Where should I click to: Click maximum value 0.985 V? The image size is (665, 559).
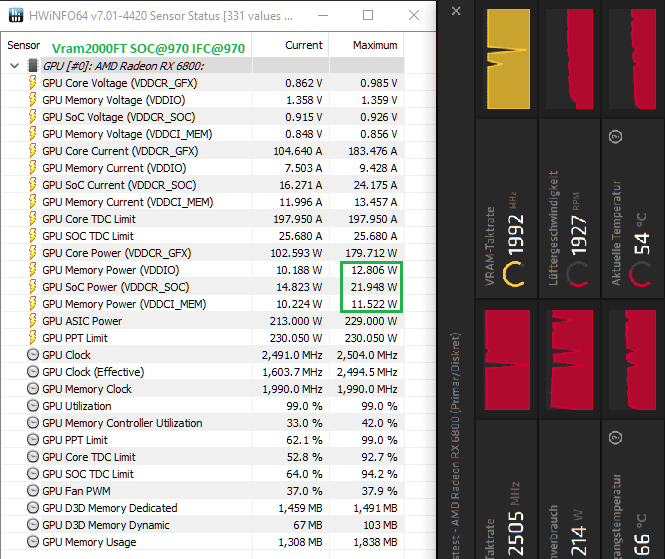click(x=379, y=83)
